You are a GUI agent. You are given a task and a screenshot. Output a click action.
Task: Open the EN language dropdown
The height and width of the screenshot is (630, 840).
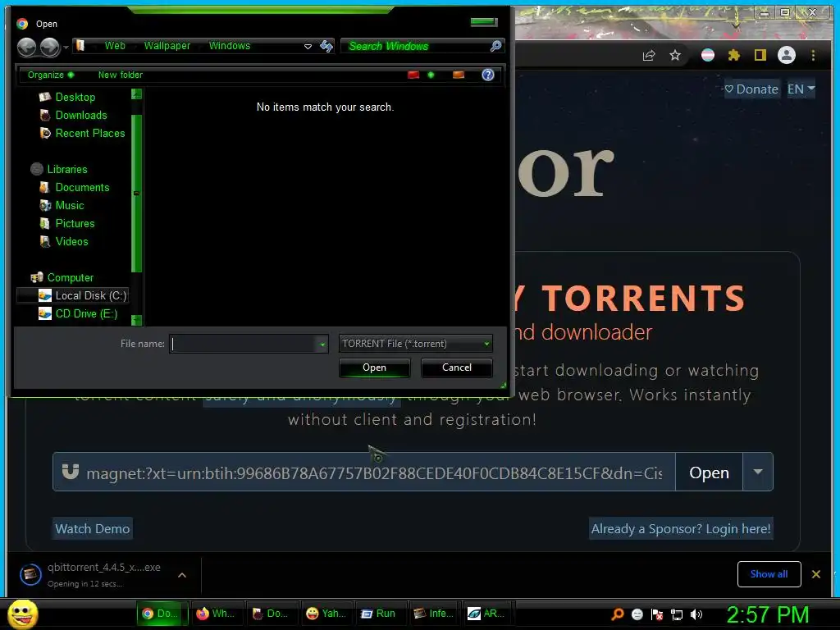(801, 89)
